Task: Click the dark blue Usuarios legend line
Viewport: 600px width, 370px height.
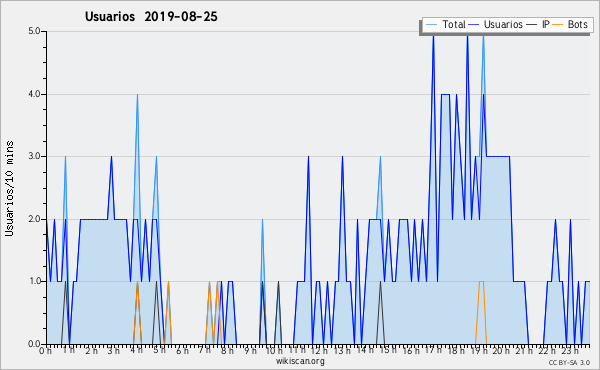Action: 474,25
